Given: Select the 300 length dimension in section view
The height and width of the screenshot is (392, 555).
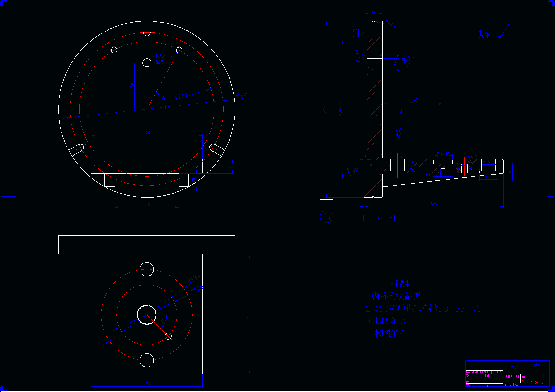Looking at the screenshot, I should pyautogui.click(x=434, y=204).
